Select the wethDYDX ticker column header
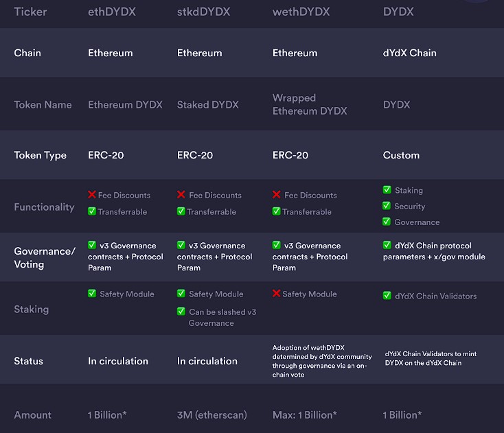504x433 pixels. 301,12
